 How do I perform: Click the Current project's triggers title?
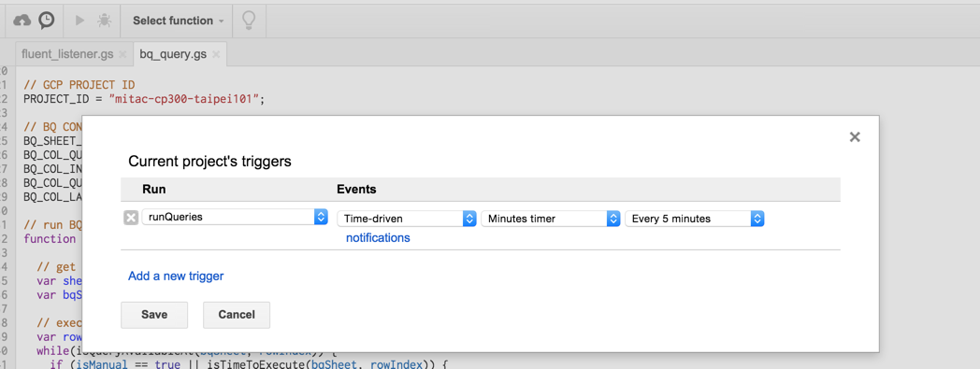[209, 162]
